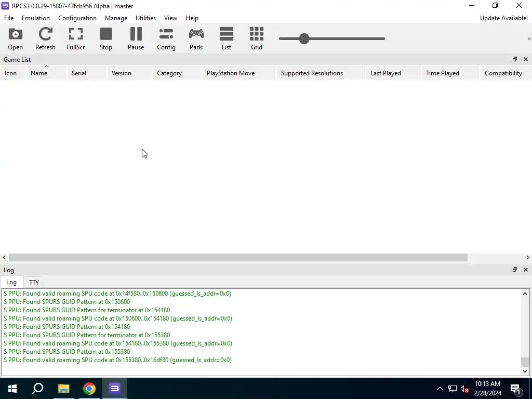Click log line ending at 0x16df80
This screenshot has height=399, width=532.
(118, 360)
